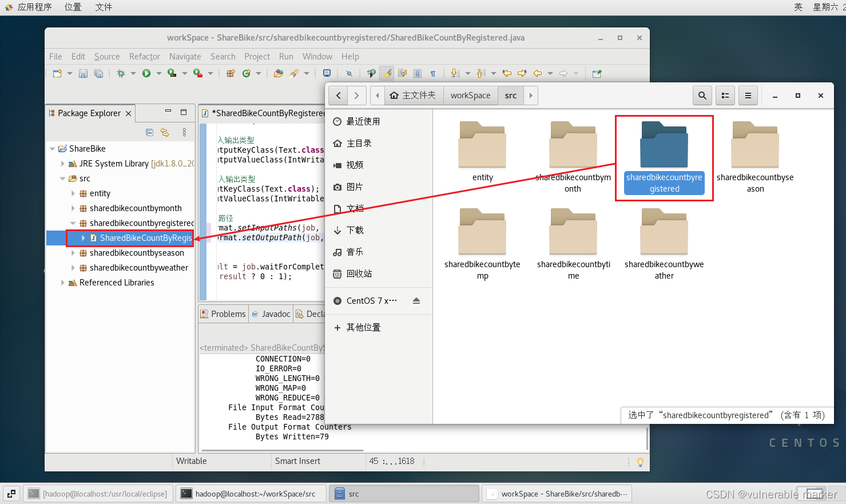
Task: Toggle Show Whitespace Characters pilcrow button
Action: pyautogui.click(x=433, y=73)
